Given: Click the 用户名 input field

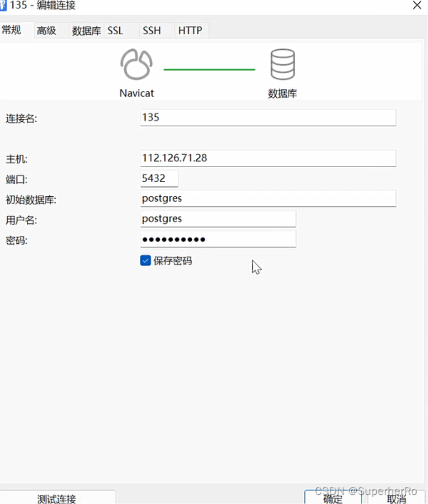Looking at the screenshot, I should (x=218, y=219).
